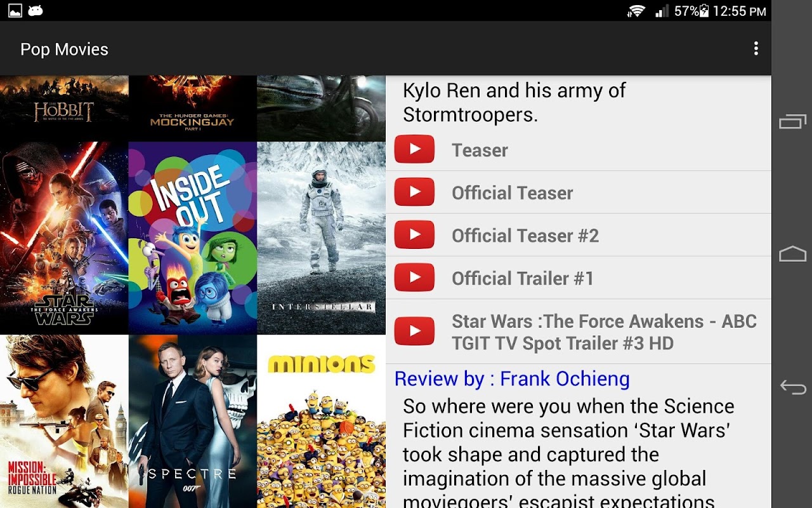Select Mission Impossible Rogue Nation poster
This screenshot has width=812, height=508.
coord(64,421)
